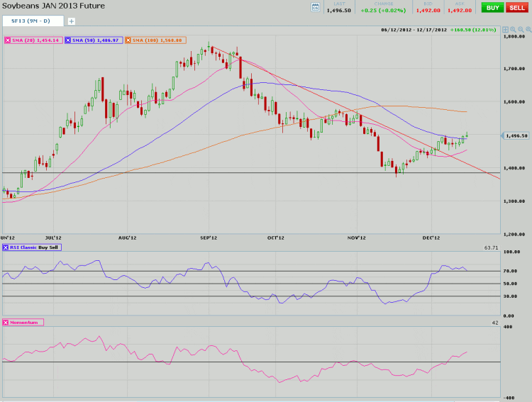Click the 06/12/2012 - 12/17/2012 date range

point(414,30)
